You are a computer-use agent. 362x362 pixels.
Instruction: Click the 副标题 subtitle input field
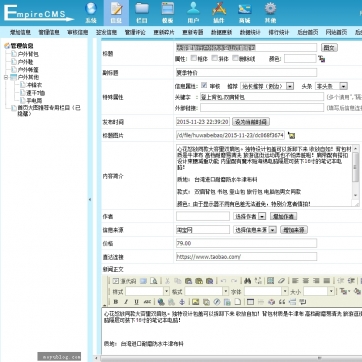point(246,72)
